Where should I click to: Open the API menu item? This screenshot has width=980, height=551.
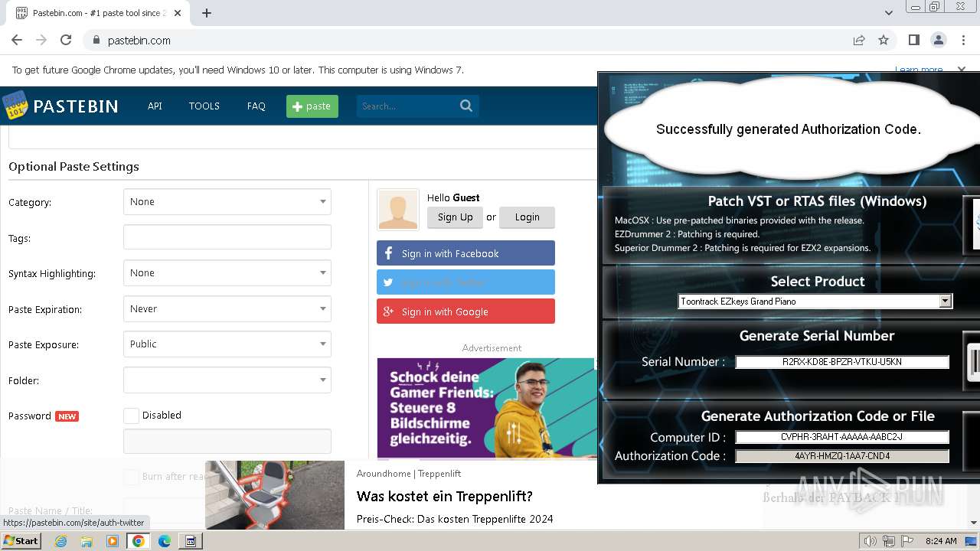155,106
